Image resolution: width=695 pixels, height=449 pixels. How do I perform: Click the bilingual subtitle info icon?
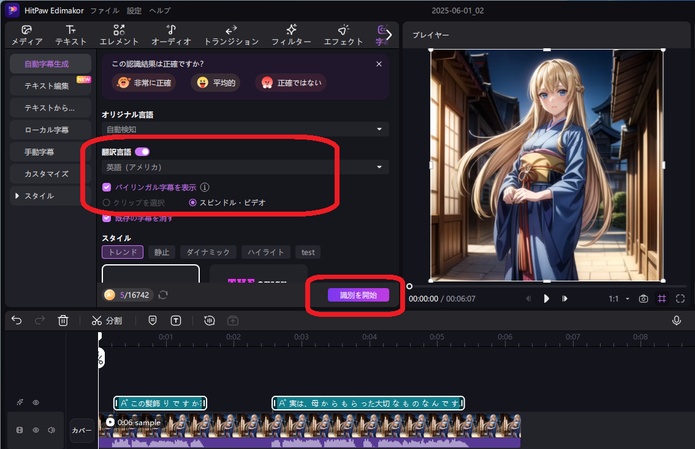pos(204,187)
